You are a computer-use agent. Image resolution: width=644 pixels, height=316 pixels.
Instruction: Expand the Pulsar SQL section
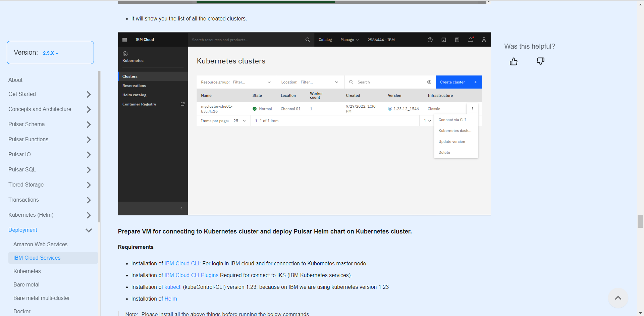pos(89,170)
